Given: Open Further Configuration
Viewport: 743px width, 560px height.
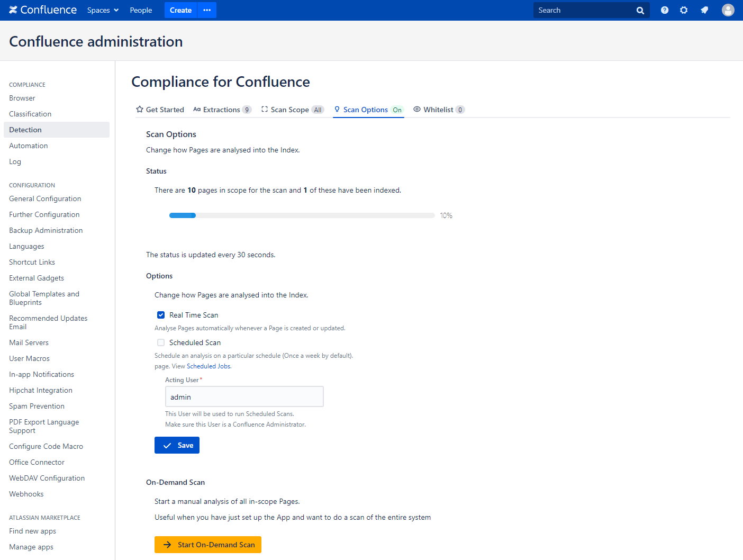Looking at the screenshot, I should coord(44,214).
